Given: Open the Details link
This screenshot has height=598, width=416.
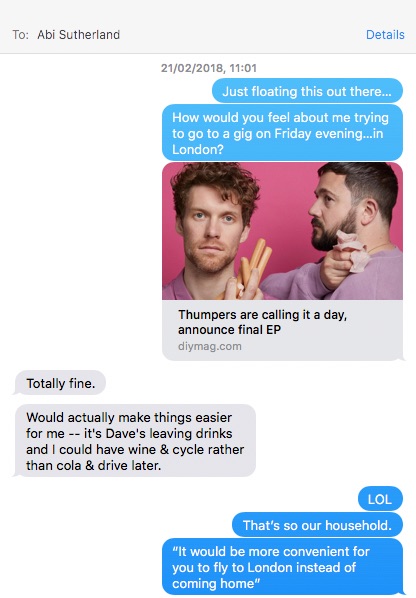Looking at the screenshot, I should 385,35.
